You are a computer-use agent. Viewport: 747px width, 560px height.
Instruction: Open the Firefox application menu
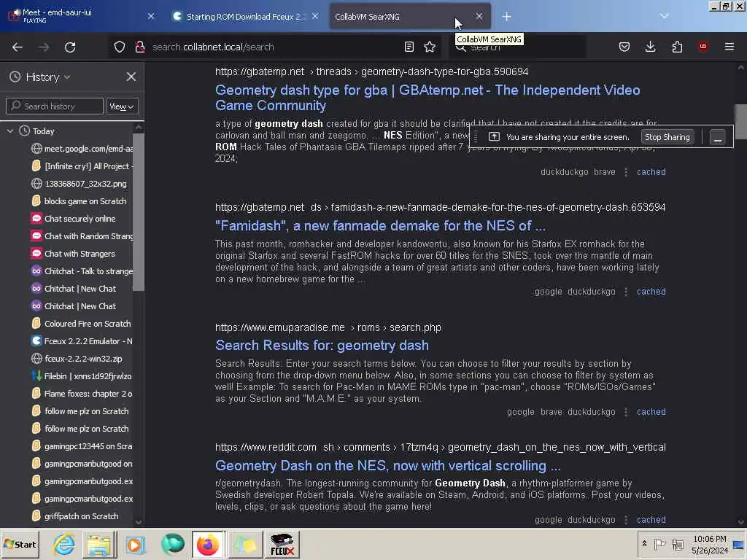click(729, 47)
